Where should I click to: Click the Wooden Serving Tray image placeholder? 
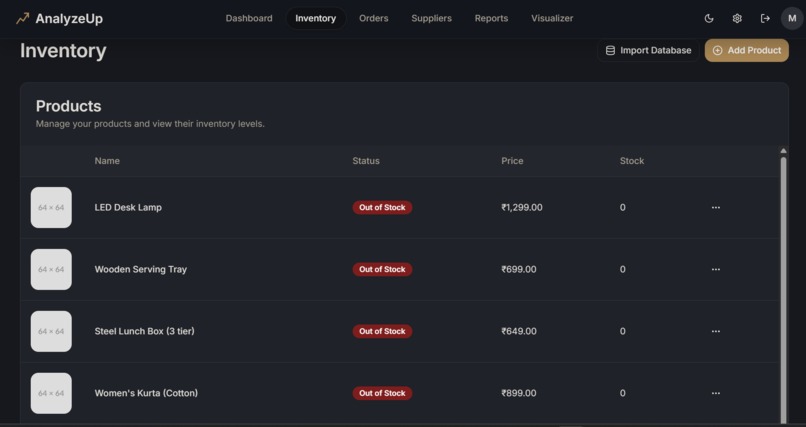[x=51, y=269]
